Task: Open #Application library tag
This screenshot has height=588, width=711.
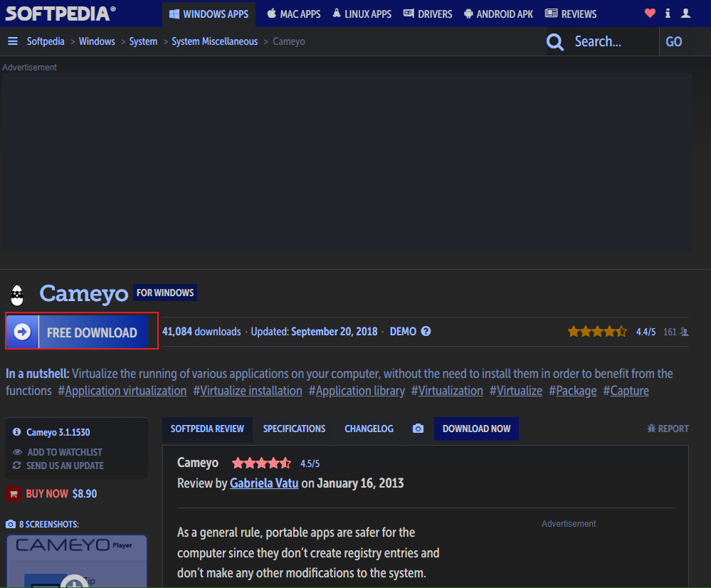Action: click(x=357, y=391)
